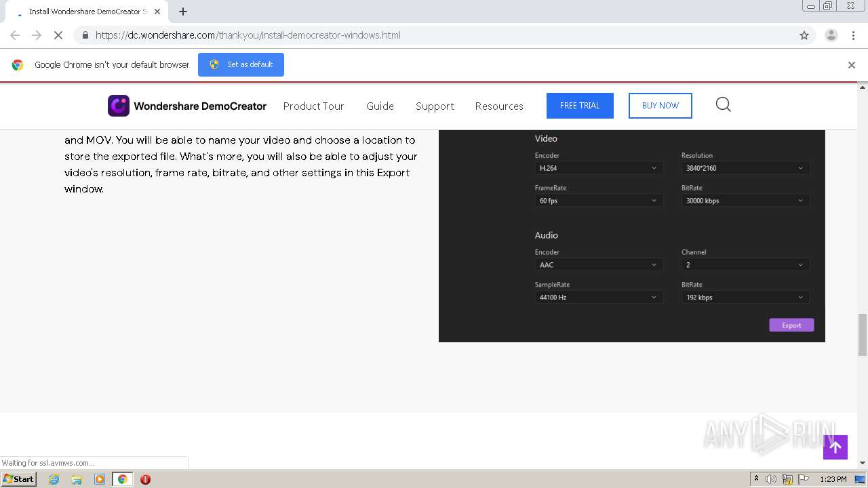Open the Resources menu item
868x488 pixels.
pyautogui.click(x=499, y=106)
